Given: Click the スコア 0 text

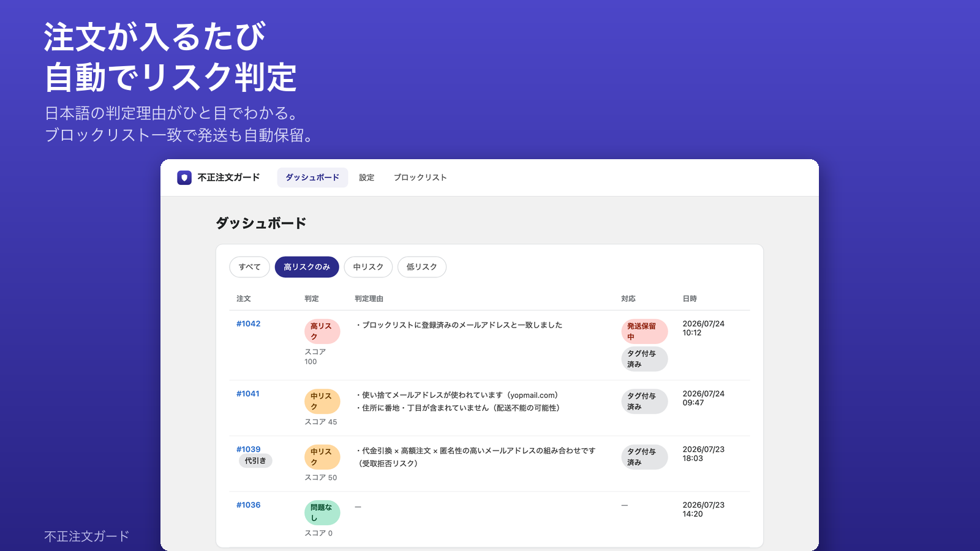Looking at the screenshot, I should [x=318, y=533].
